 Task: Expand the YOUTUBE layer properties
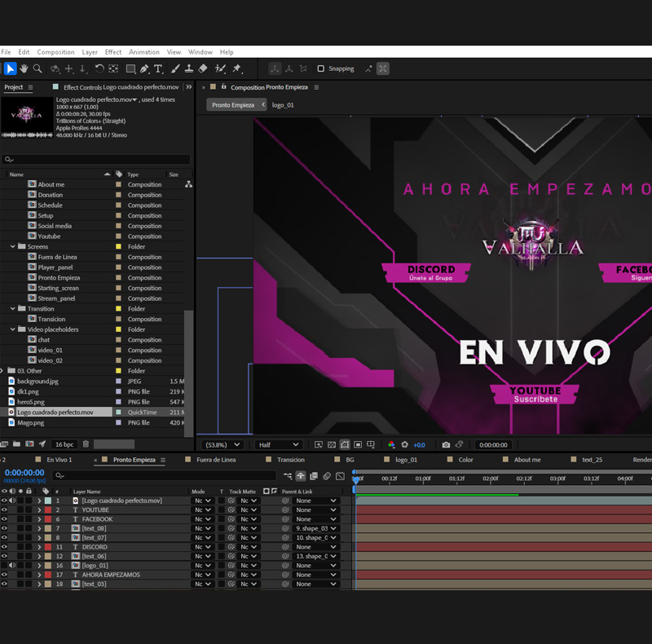point(39,509)
